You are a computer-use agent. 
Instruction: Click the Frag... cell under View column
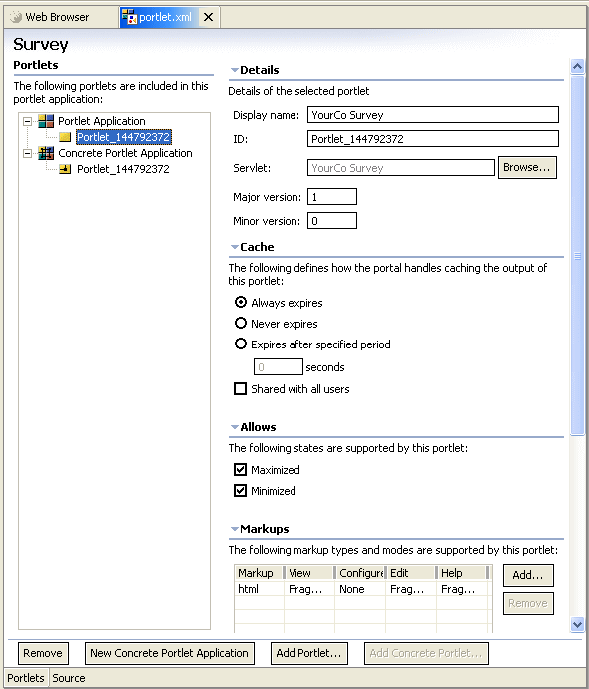(x=309, y=589)
